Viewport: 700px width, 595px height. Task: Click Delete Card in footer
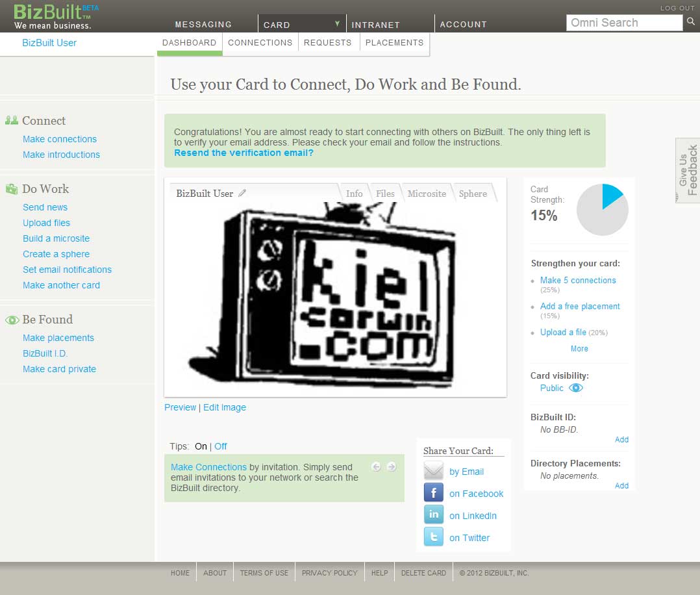[423, 573]
